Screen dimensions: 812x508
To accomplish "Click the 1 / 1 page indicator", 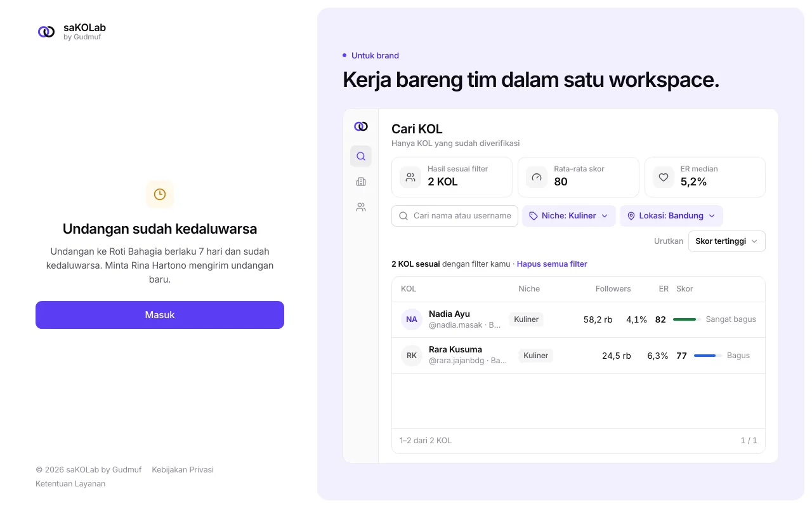I will [x=749, y=441].
